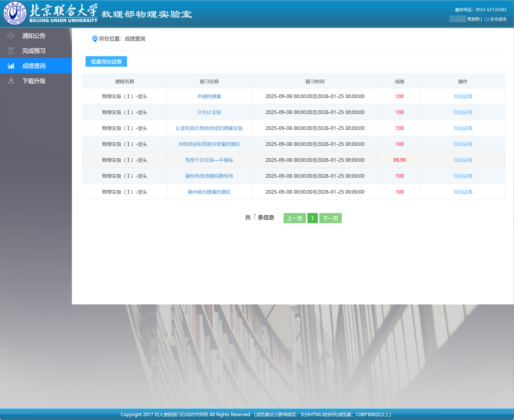Click the bar chart icon beside 成绩查询

coord(11,66)
